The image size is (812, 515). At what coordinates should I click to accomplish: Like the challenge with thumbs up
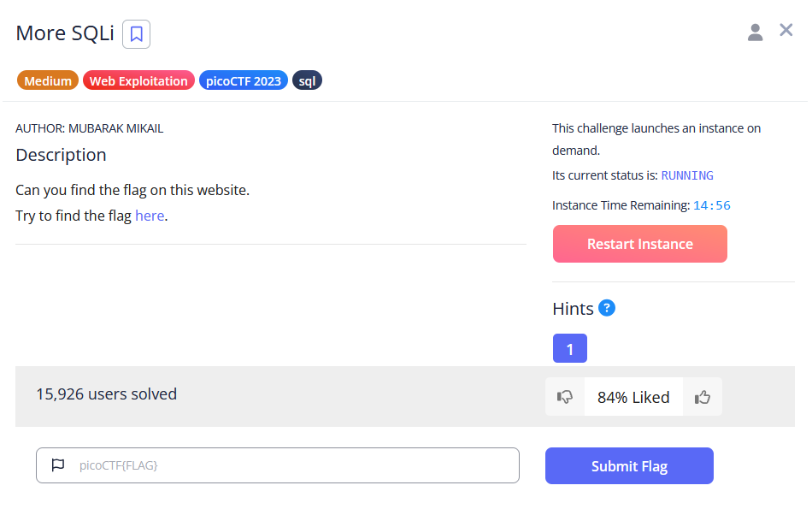point(703,397)
